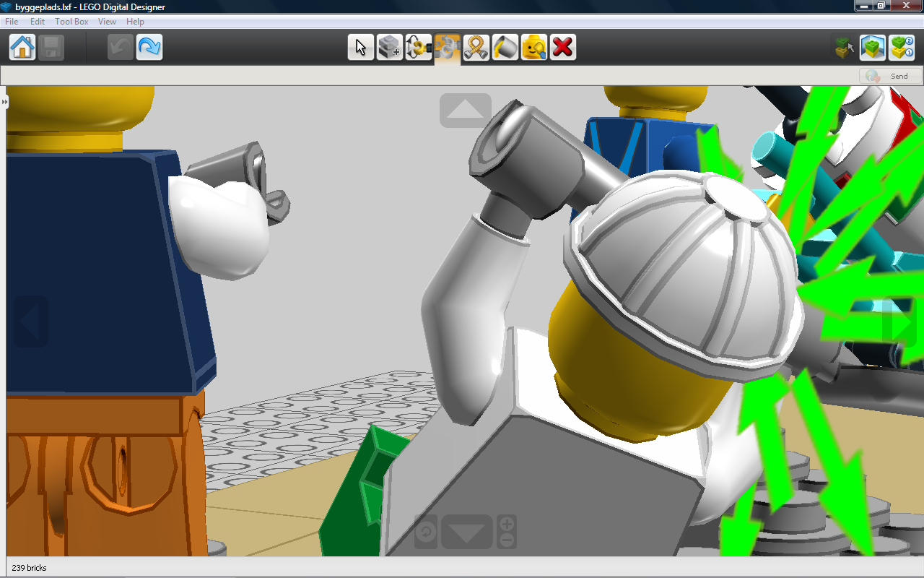This screenshot has height=578, width=924.
Task: Toggle the Hide minifig-head tool
Action: (x=534, y=48)
